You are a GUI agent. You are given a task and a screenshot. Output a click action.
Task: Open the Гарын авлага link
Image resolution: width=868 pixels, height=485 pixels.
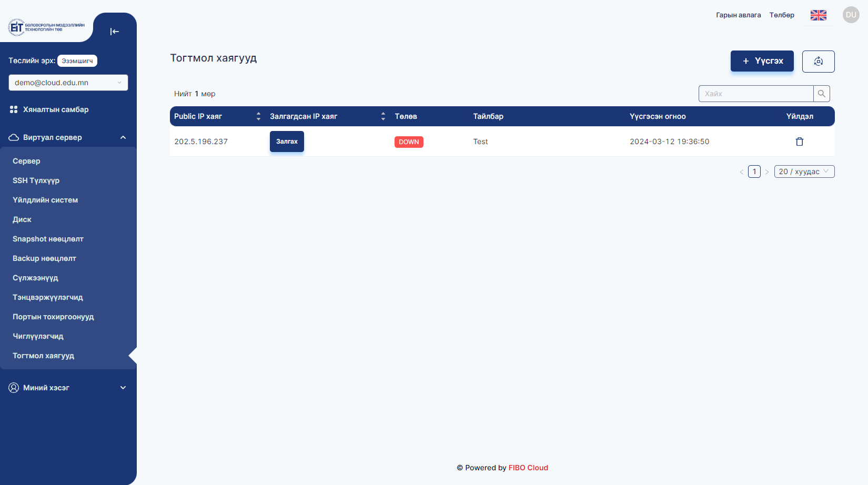pyautogui.click(x=738, y=15)
